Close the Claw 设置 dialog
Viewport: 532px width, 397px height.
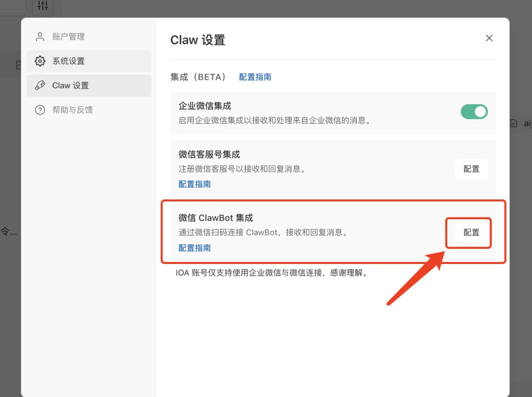[489, 38]
